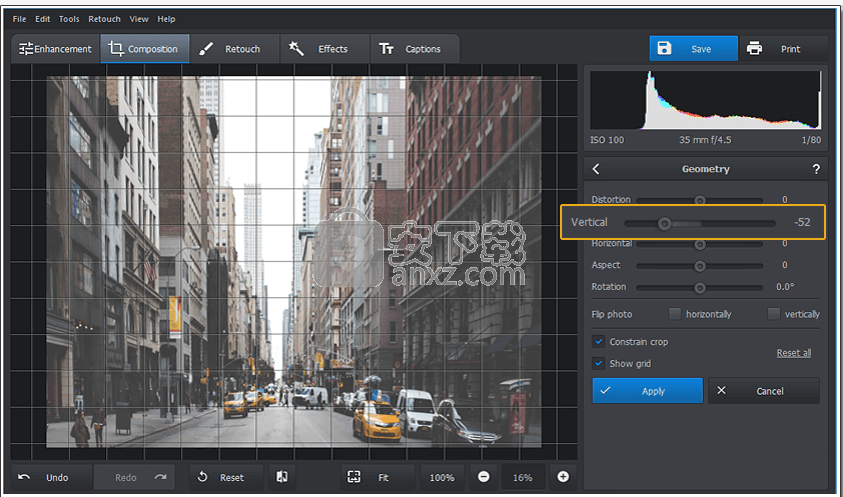Uncheck the Show grid checkbox
Screen dimensions: 843x497
[598, 364]
